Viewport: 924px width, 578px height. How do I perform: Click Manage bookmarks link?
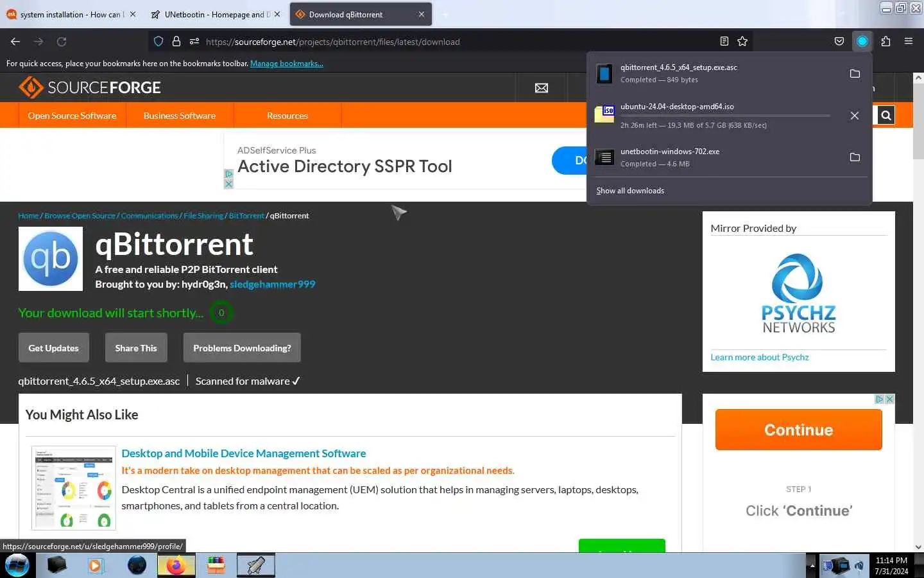coord(287,64)
